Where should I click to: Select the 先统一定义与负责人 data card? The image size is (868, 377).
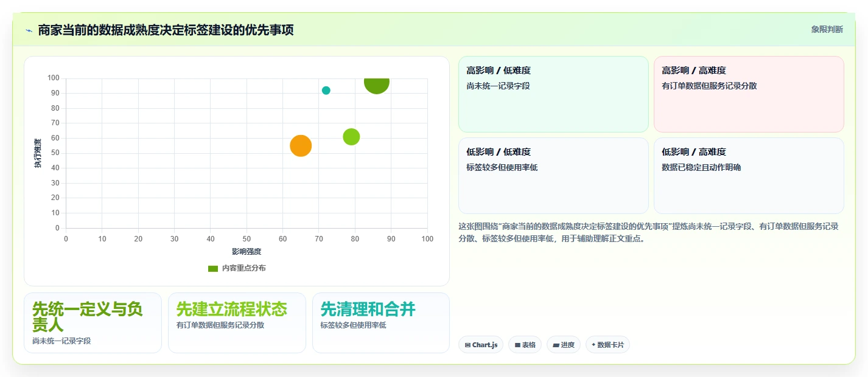pyautogui.click(x=93, y=323)
